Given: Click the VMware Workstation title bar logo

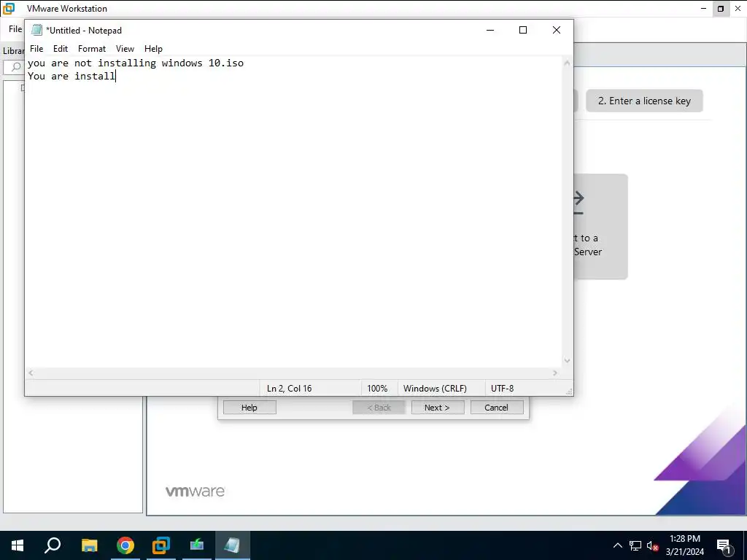Looking at the screenshot, I should pyautogui.click(x=9, y=9).
